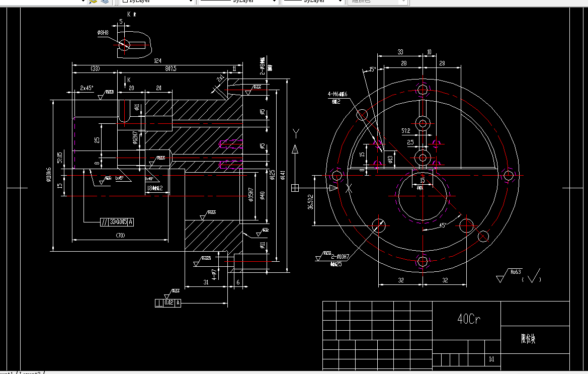The width and height of the screenshot is (588, 374).
Task: Click the 10 dimension at top of flange view
Action: coord(430,52)
